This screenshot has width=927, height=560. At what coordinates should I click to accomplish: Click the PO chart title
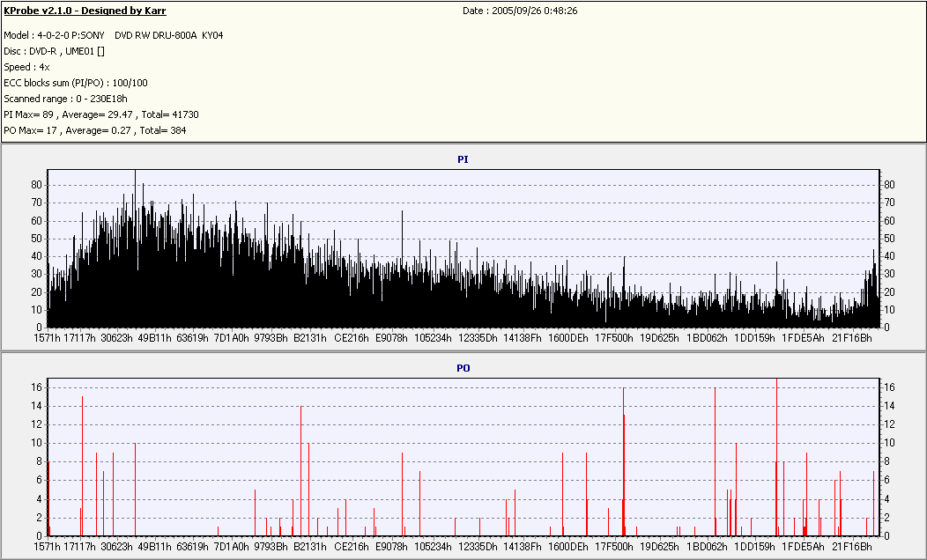(x=463, y=367)
